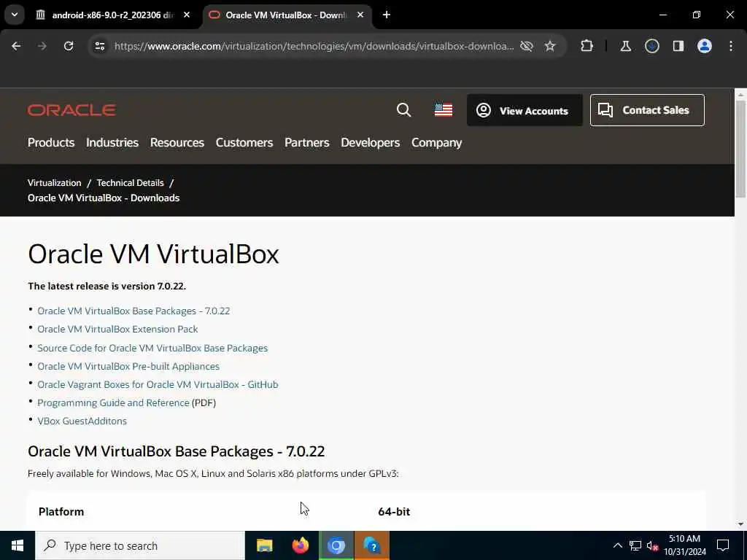Open the notification center icon
747x560 pixels.
tap(723, 545)
